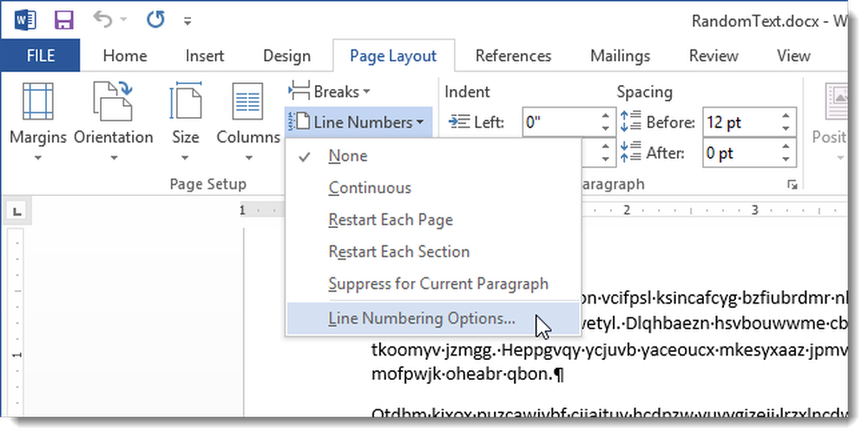868x437 pixels.
Task: Click the Spacing After value field
Action: coord(740,153)
